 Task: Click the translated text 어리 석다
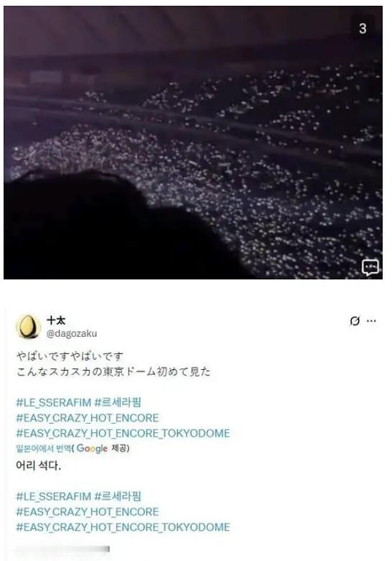39,465
